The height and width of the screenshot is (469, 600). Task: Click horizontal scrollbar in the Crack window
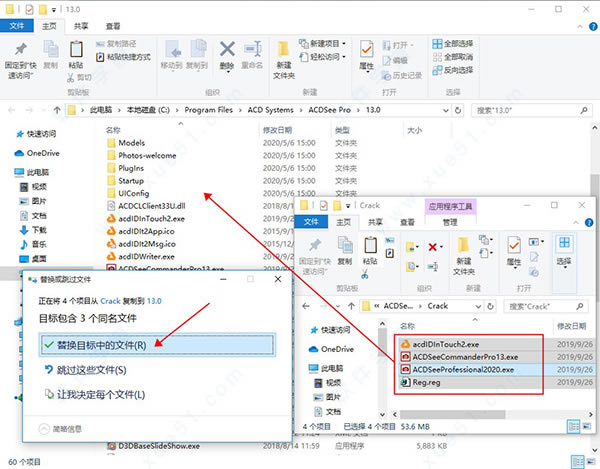(452, 415)
